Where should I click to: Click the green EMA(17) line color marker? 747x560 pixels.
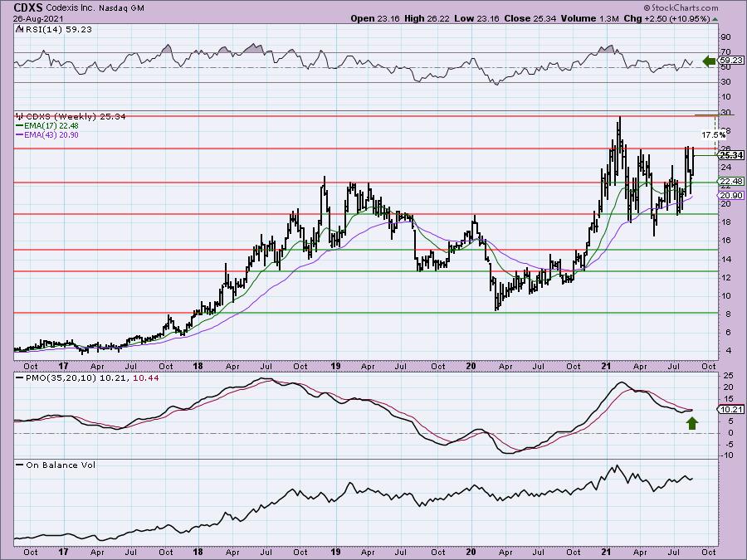[x=20, y=126]
